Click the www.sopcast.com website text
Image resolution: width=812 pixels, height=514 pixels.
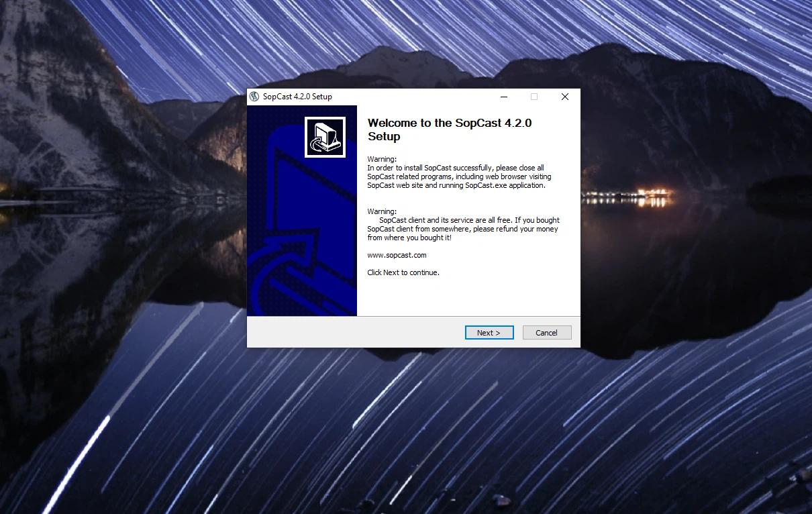[x=397, y=255]
